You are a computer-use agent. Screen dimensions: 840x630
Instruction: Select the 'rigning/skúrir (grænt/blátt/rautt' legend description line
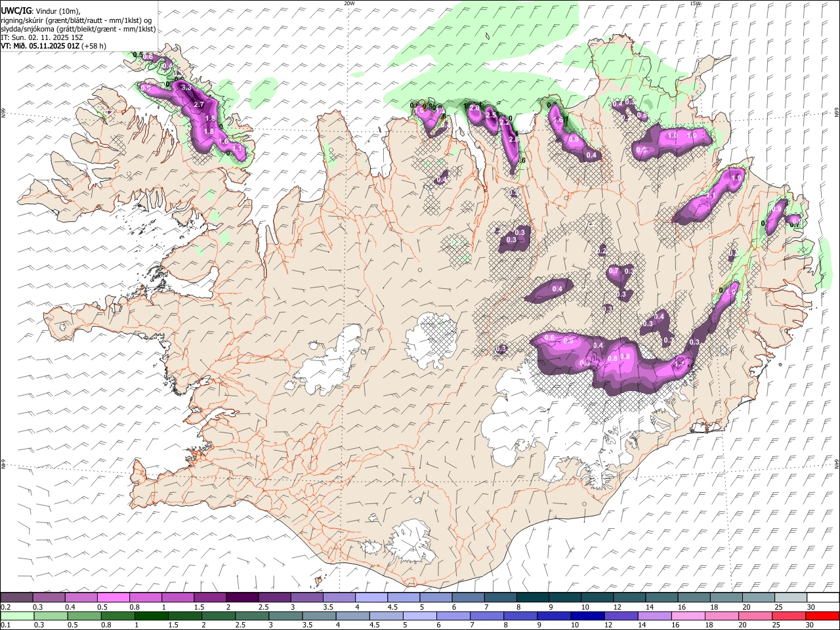(75, 20)
